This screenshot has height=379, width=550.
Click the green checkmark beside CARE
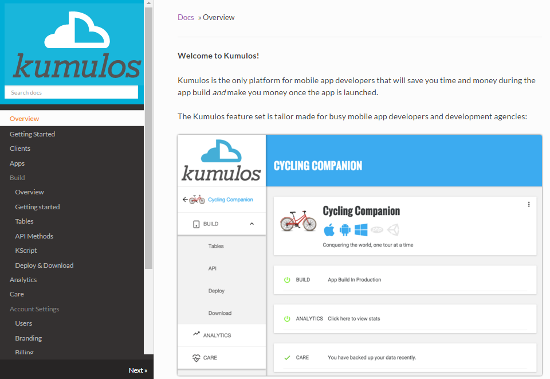coord(287,358)
